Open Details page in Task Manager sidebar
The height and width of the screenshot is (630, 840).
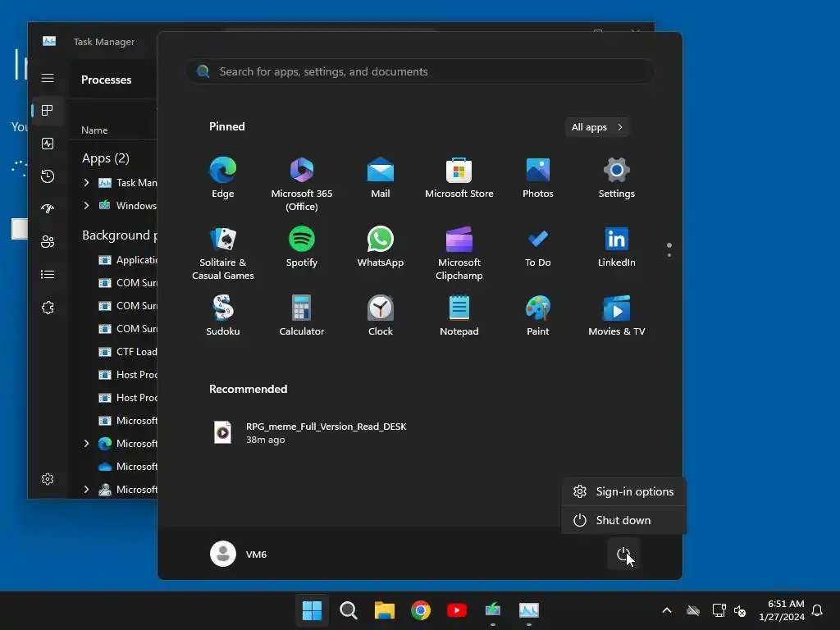(48, 274)
